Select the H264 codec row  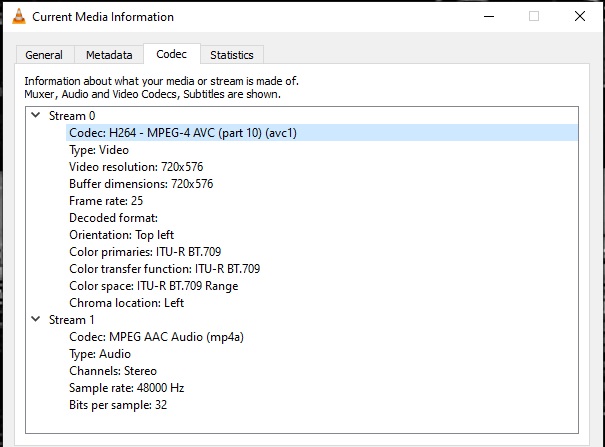point(182,133)
